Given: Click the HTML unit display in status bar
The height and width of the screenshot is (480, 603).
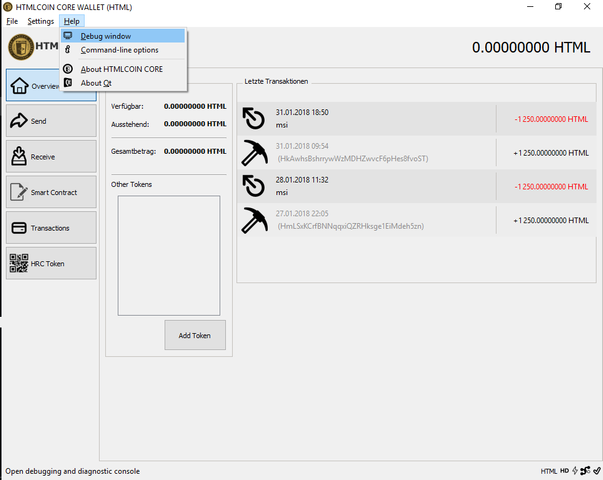Looking at the screenshot, I should pos(549,471).
